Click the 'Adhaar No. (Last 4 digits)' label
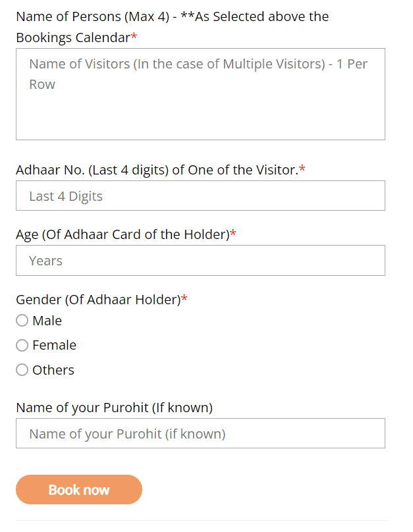The width and height of the screenshot is (413, 532). [x=157, y=170]
